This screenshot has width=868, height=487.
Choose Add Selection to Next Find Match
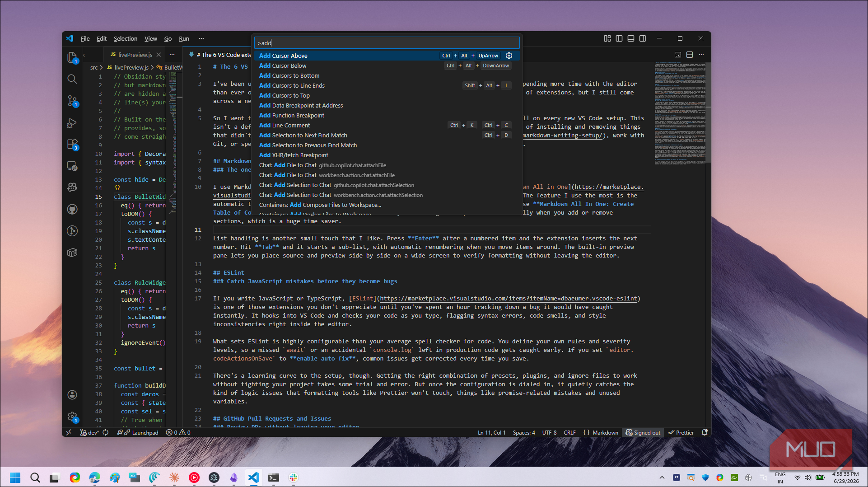[387, 135]
